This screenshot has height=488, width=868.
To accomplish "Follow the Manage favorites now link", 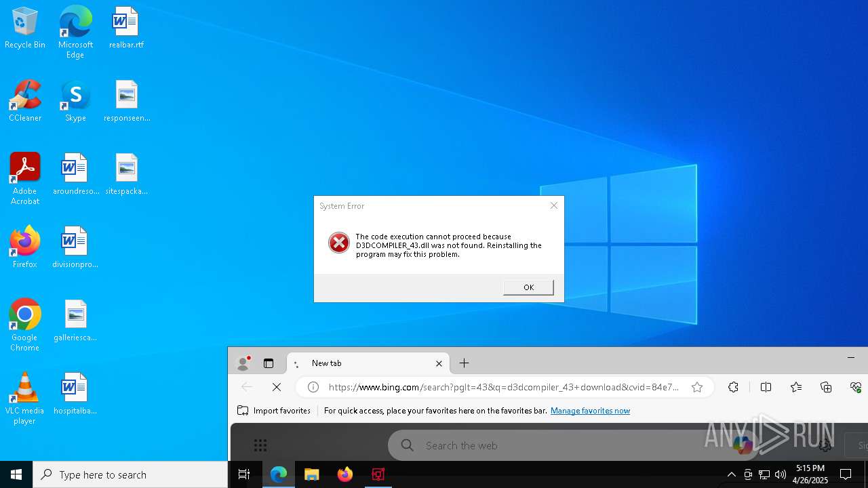I will (x=590, y=411).
